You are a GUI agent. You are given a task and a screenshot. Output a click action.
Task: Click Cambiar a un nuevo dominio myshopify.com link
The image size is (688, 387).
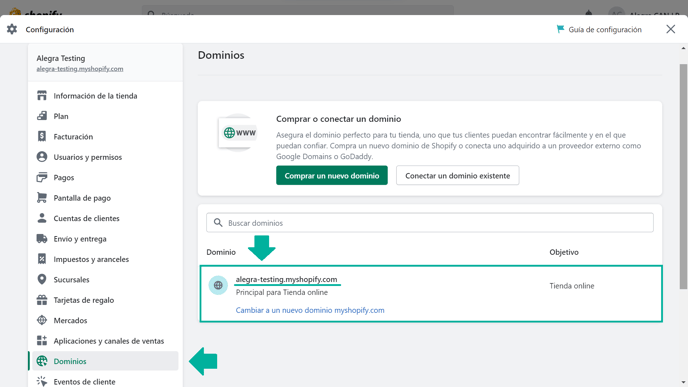pyautogui.click(x=310, y=310)
